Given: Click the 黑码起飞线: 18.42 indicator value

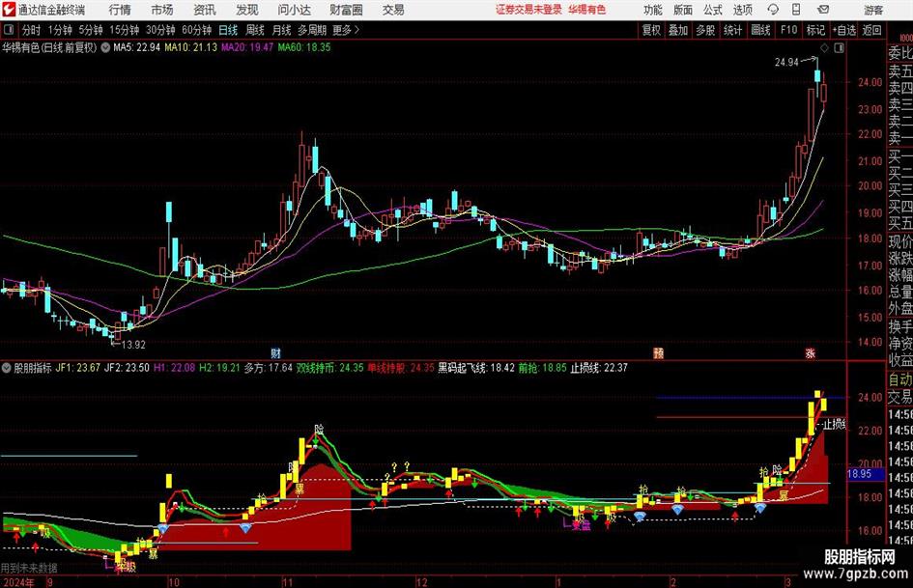Looking at the screenshot, I should [x=476, y=368].
